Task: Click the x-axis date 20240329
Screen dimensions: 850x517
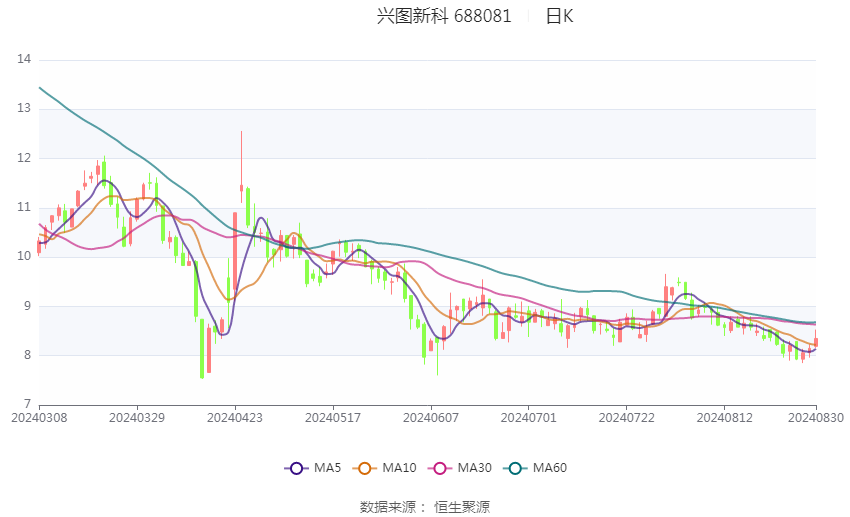Action: pyautogui.click(x=137, y=418)
